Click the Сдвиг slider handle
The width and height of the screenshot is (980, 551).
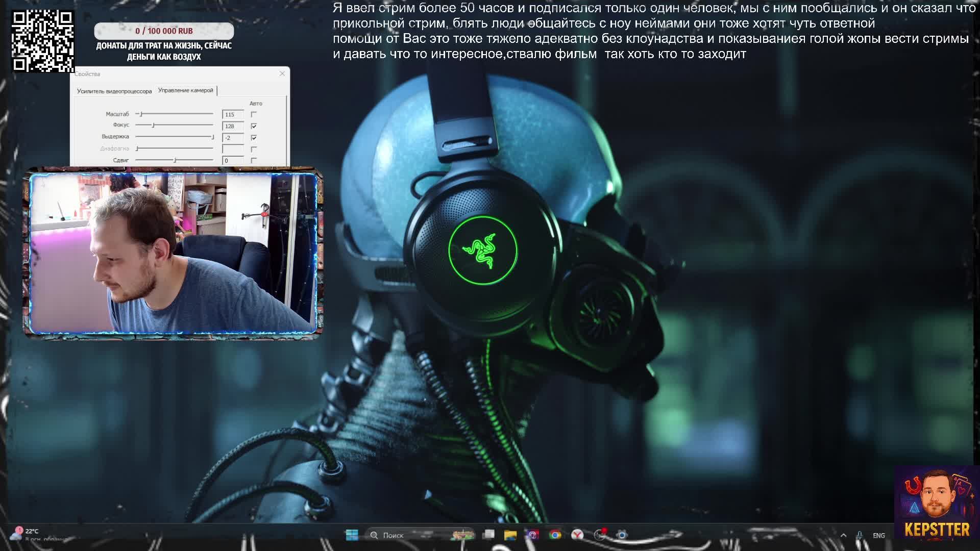coord(175,160)
